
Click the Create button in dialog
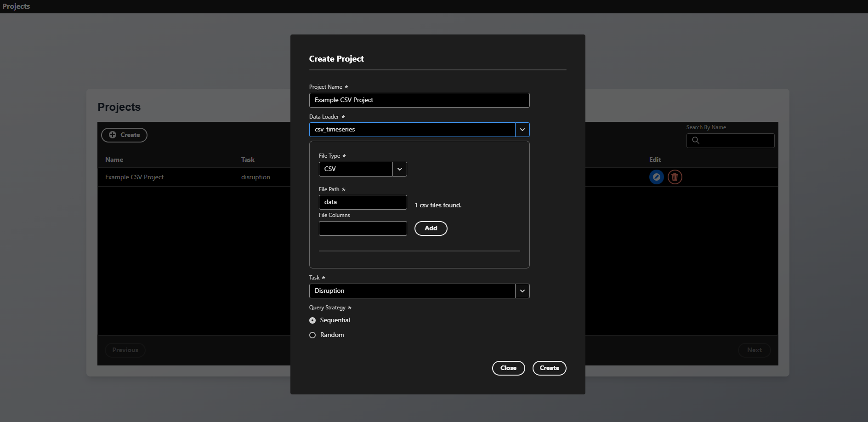pyautogui.click(x=549, y=368)
